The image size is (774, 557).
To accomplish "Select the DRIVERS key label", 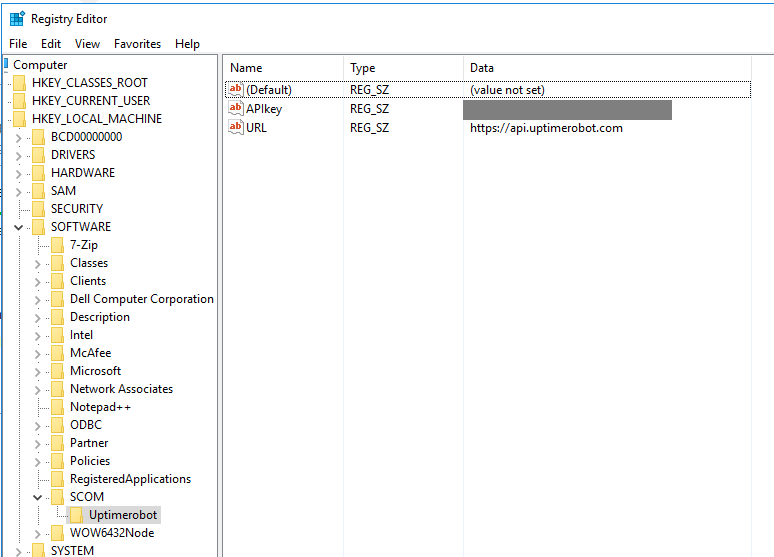I will click(x=73, y=155).
